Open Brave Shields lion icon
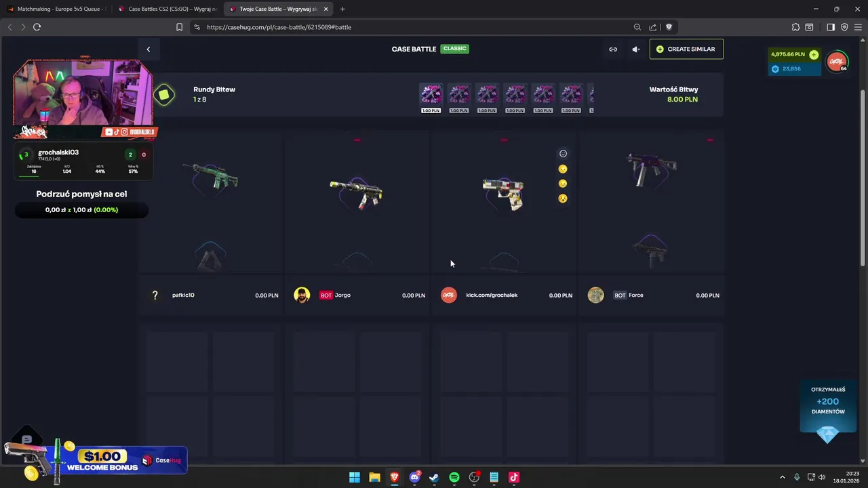 click(669, 27)
